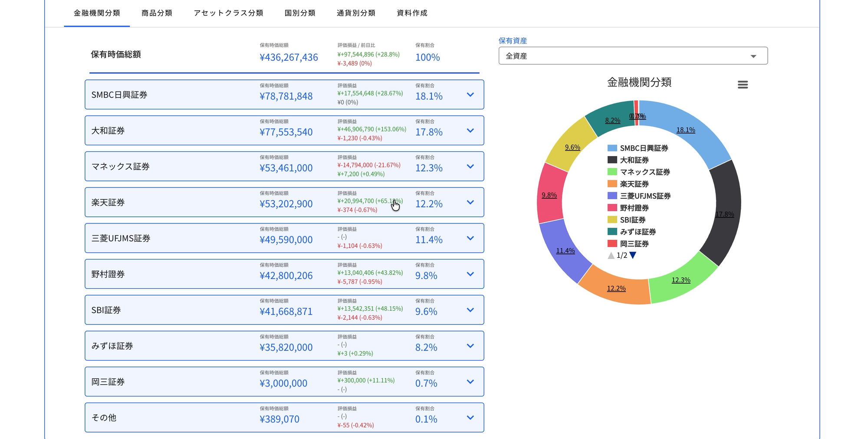The image size is (868, 439).
Task: Click the 100% total holding ratio
Action: coord(427,57)
